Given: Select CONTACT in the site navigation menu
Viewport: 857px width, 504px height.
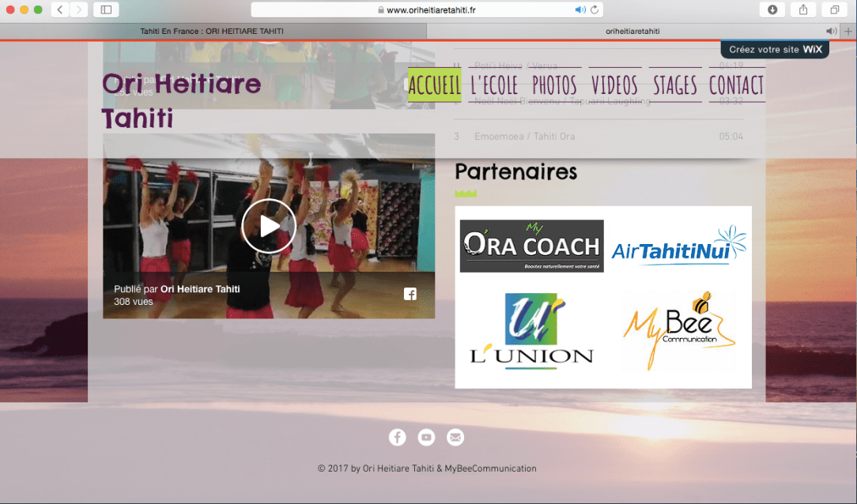Looking at the screenshot, I should [736, 85].
